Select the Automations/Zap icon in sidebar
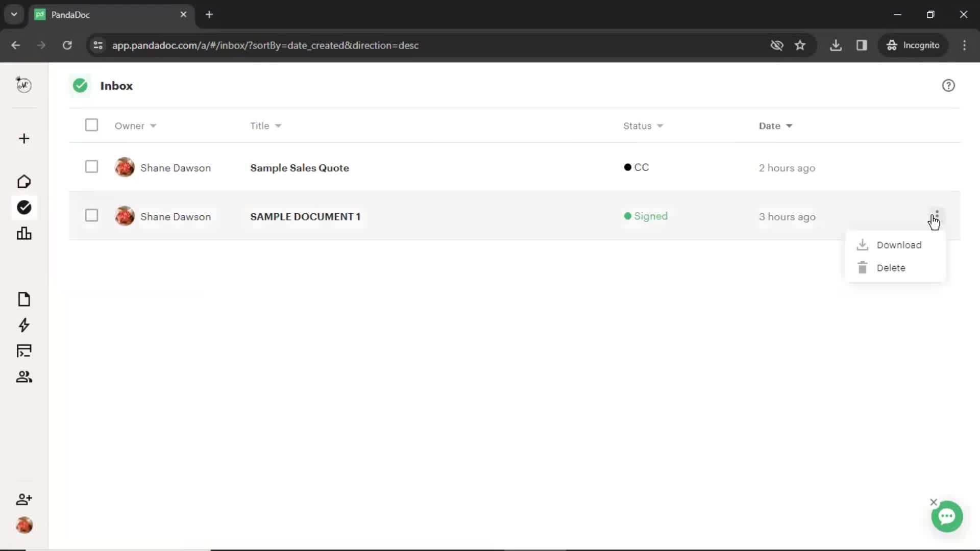This screenshot has height=551, width=980. coord(23,325)
